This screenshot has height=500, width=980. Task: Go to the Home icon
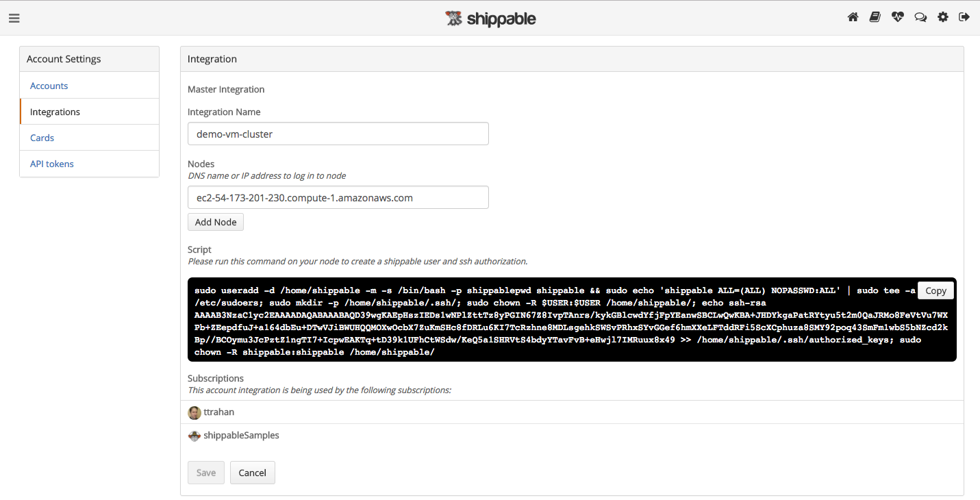click(853, 17)
